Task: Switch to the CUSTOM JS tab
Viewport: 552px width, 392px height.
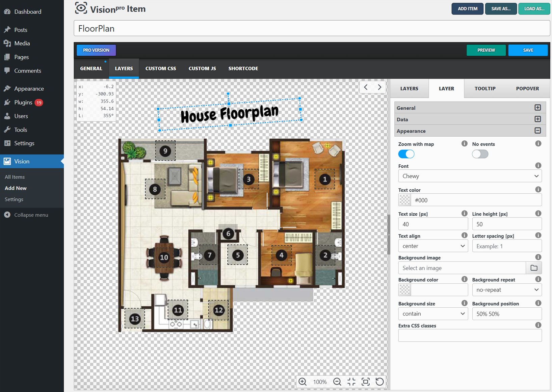Action: pyautogui.click(x=202, y=68)
